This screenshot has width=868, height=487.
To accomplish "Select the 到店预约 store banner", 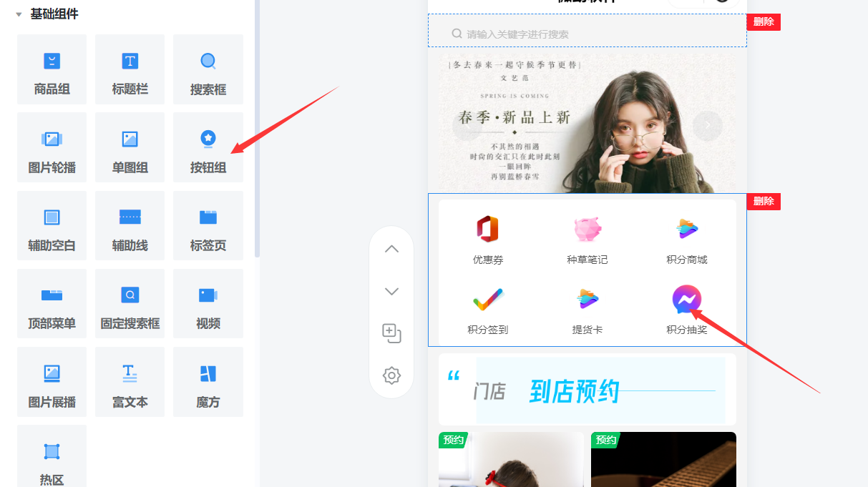I will 587,390.
